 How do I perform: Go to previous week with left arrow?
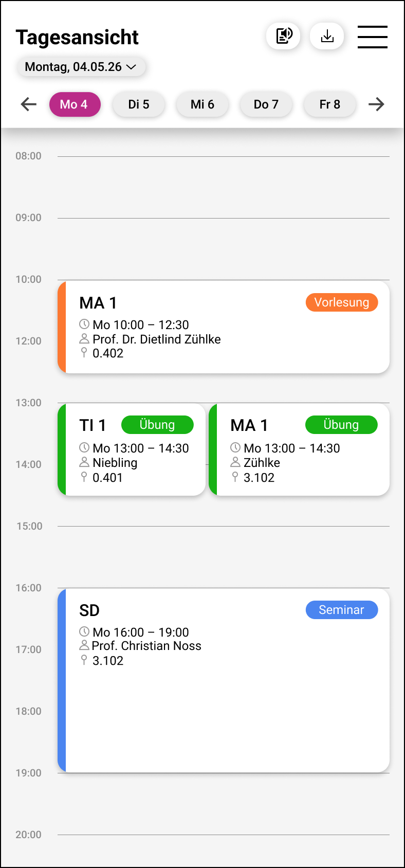(29, 104)
